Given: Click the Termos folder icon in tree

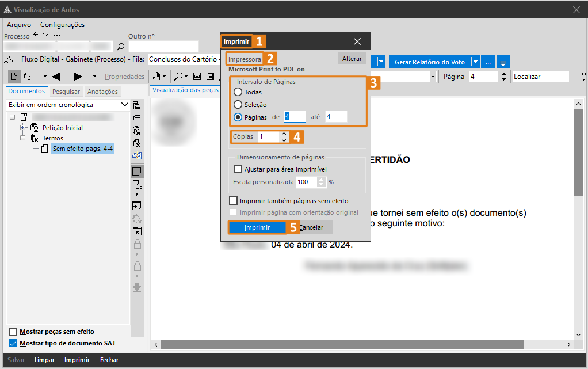Looking at the screenshot, I should click(35, 138).
